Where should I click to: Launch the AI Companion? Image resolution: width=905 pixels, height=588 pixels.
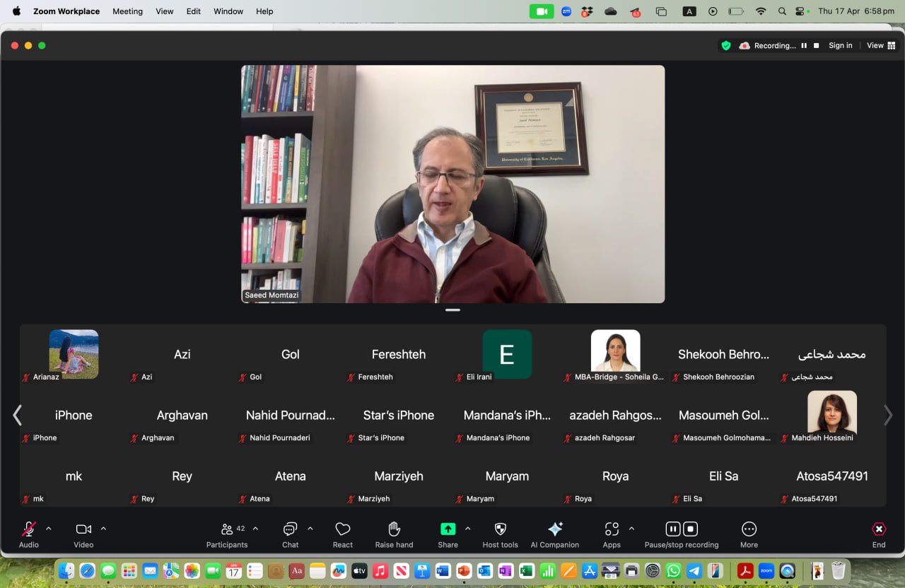pyautogui.click(x=555, y=530)
